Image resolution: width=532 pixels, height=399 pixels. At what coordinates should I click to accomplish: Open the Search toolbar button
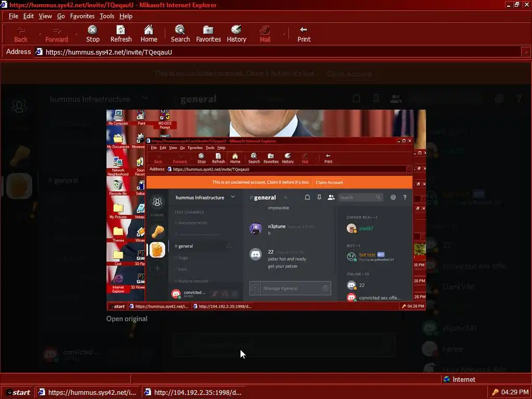(x=180, y=34)
